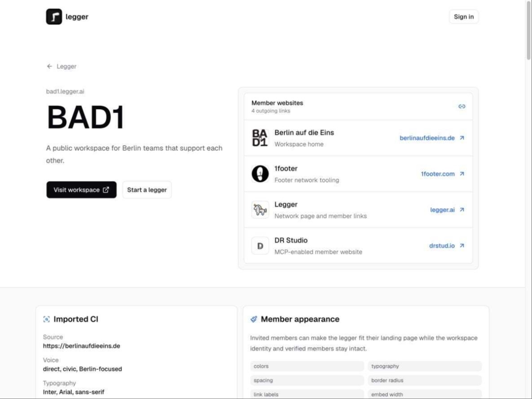
Task: Click the 'MCP-enabled member website' description
Action: tap(318, 252)
